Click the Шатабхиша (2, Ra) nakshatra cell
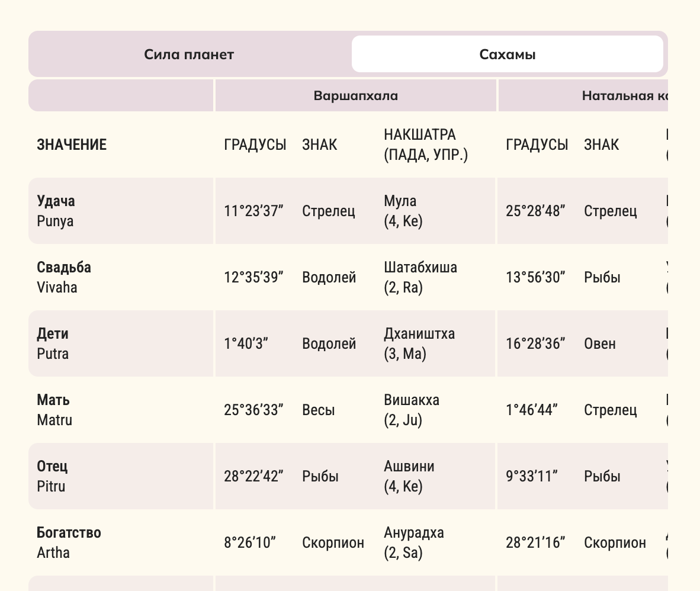The width and height of the screenshot is (700, 591). 420,277
